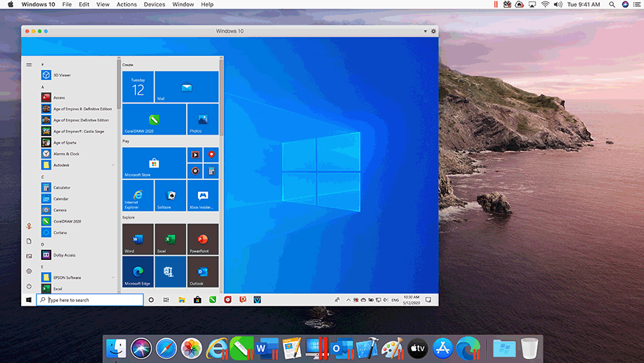Open the Actions menu
This screenshot has width=644, height=363.
[x=127, y=4]
